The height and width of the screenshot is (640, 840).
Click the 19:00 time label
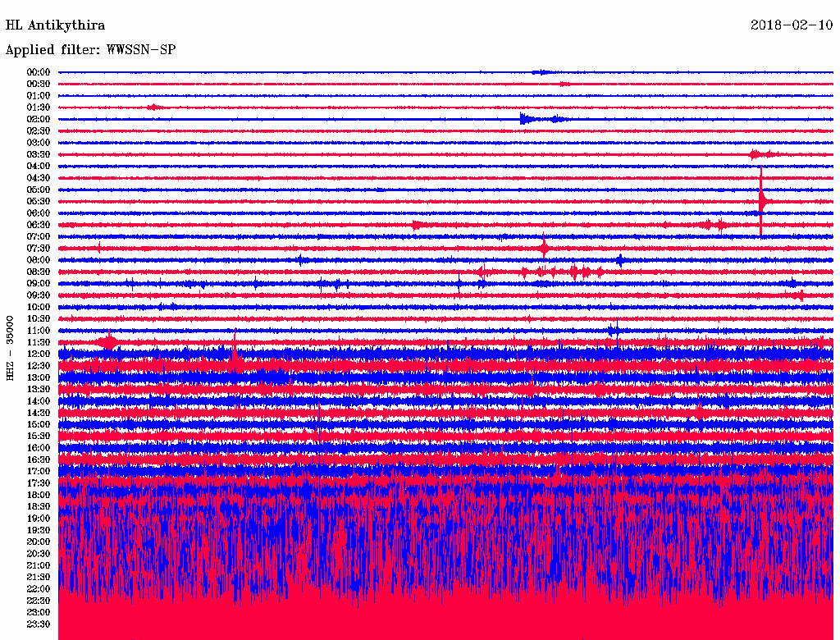tap(39, 519)
